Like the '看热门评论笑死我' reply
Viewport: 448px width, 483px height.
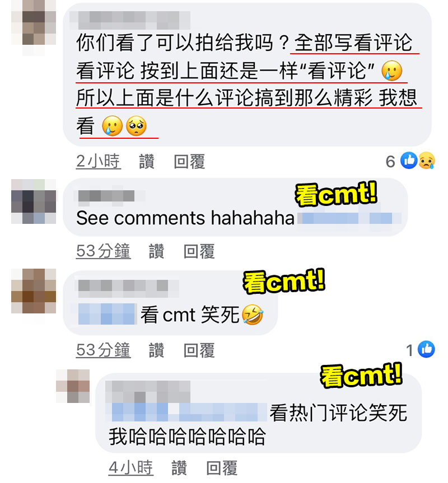point(179,468)
